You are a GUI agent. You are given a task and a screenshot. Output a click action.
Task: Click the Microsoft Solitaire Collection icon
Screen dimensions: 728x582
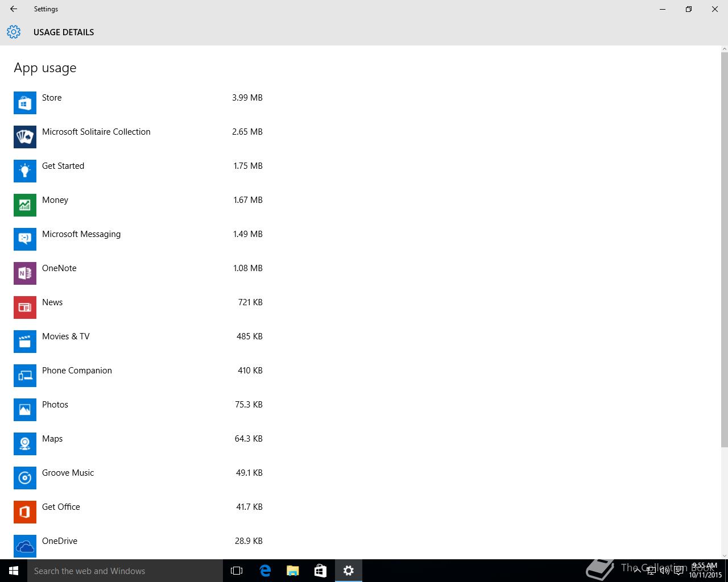25,137
